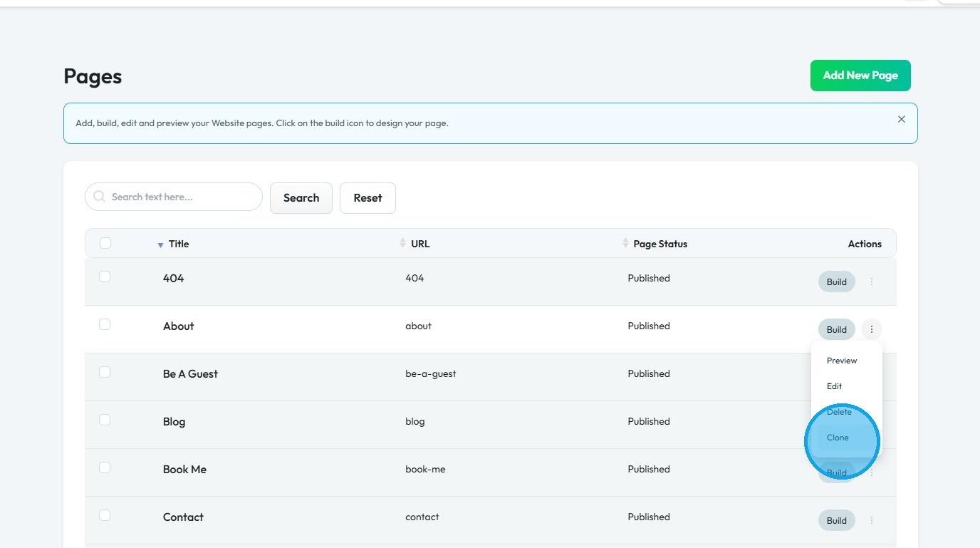The height and width of the screenshot is (548, 980).
Task: Click the three-dot menu for About row
Action: tap(871, 329)
